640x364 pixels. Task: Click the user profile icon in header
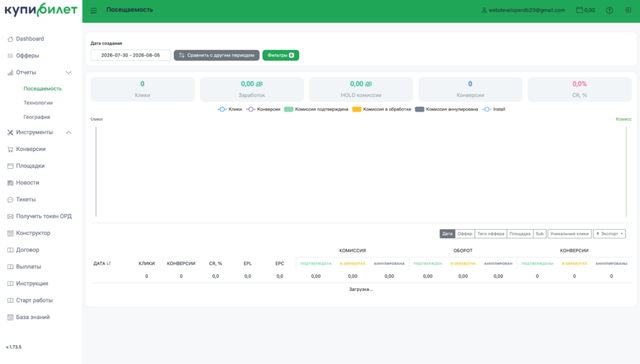pyautogui.click(x=484, y=10)
